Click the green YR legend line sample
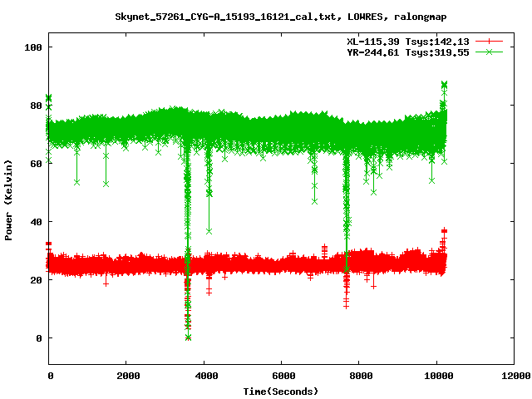This screenshot has width=532, height=399. [x=490, y=52]
